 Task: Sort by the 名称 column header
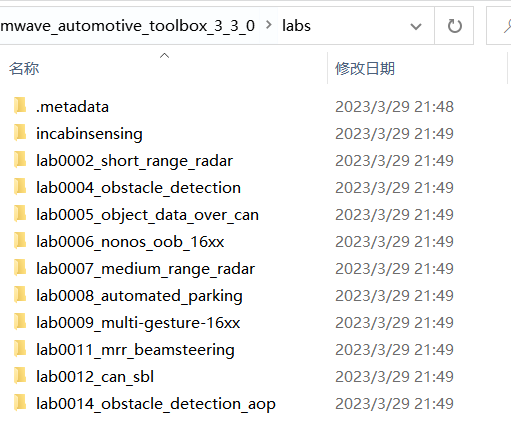24,69
